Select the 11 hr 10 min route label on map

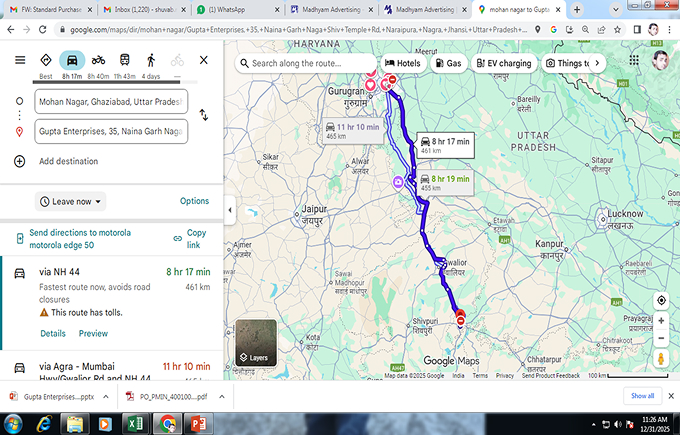tap(353, 131)
